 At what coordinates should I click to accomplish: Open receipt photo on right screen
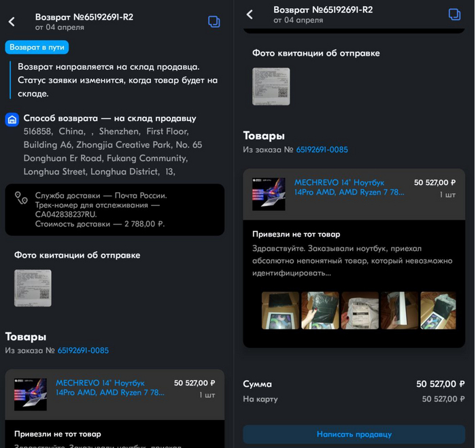coord(271,86)
